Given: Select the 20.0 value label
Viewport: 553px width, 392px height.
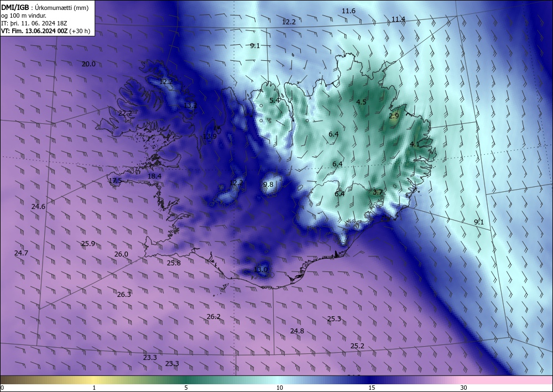Looking at the screenshot, I should [88, 64].
